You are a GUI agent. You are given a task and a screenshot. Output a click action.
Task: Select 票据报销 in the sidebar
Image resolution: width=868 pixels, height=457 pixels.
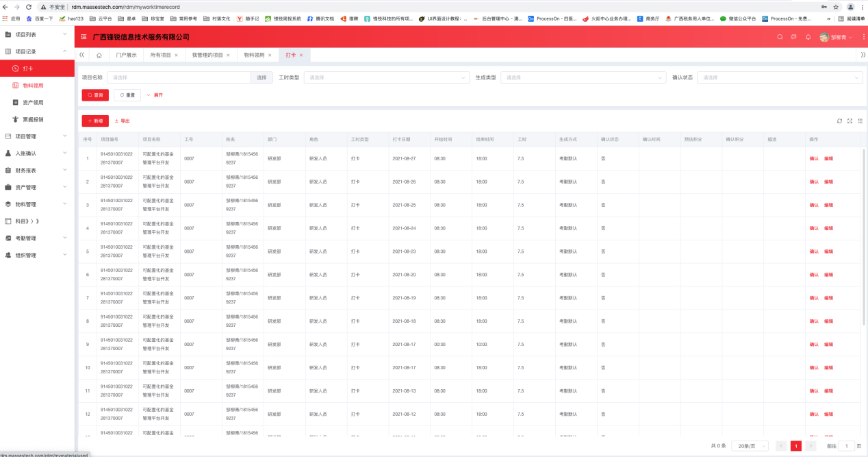[37, 119]
